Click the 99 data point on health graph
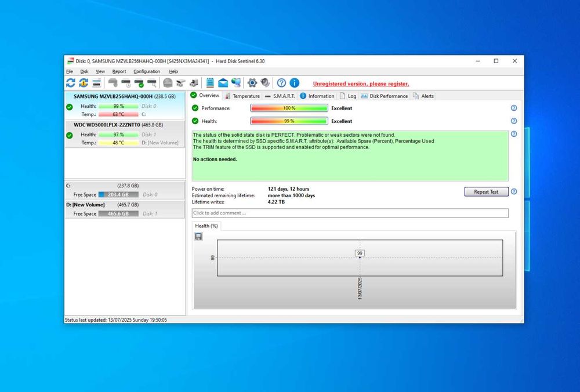580x392 pixels. click(360, 257)
